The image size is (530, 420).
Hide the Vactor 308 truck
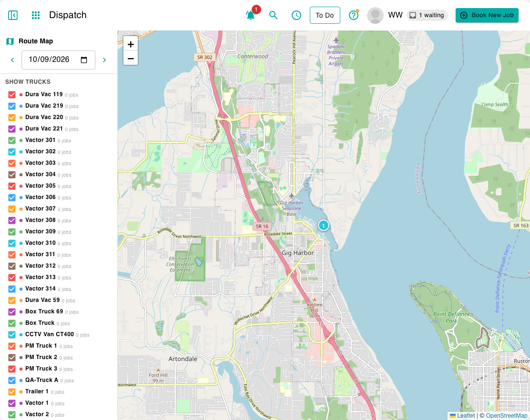12,220
